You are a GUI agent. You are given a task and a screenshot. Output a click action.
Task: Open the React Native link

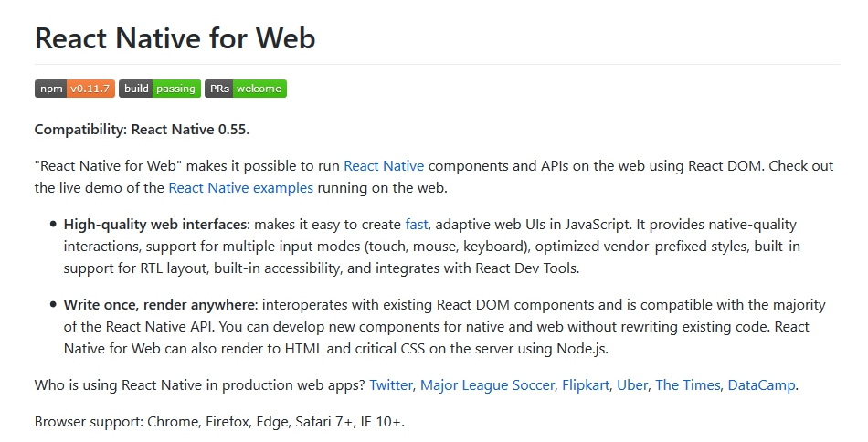(x=384, y=166)
